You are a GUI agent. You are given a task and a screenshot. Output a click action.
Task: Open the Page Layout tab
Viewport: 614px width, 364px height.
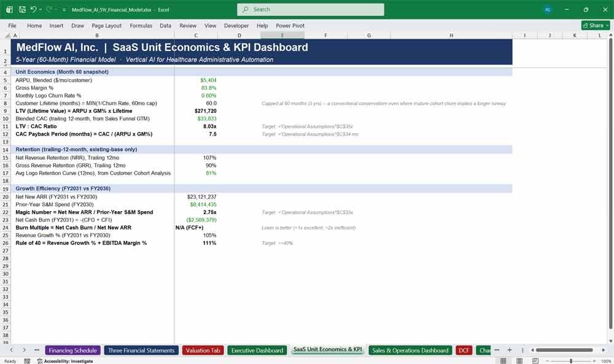coord(106,25)
